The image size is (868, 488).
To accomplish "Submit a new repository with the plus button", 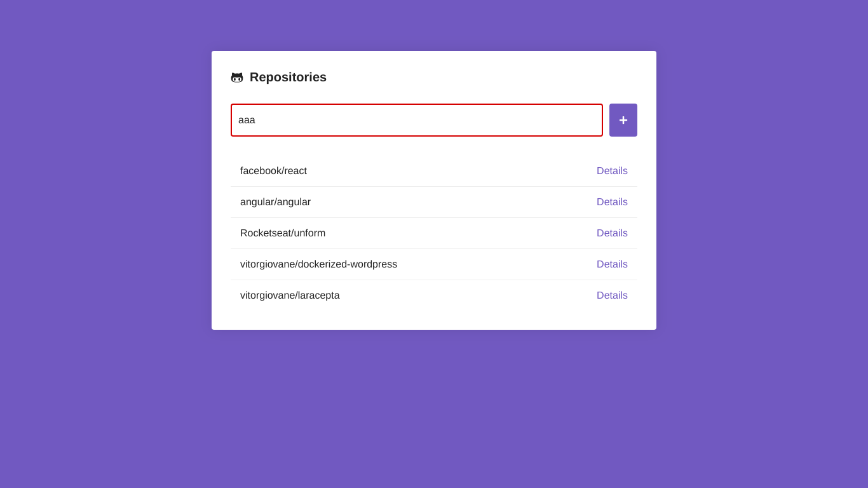I will [623, 119].
